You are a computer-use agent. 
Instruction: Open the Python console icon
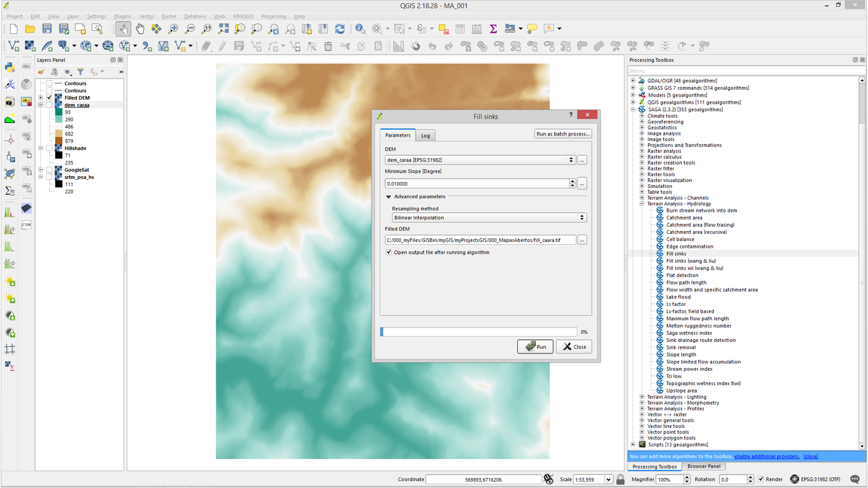point(9,67)
